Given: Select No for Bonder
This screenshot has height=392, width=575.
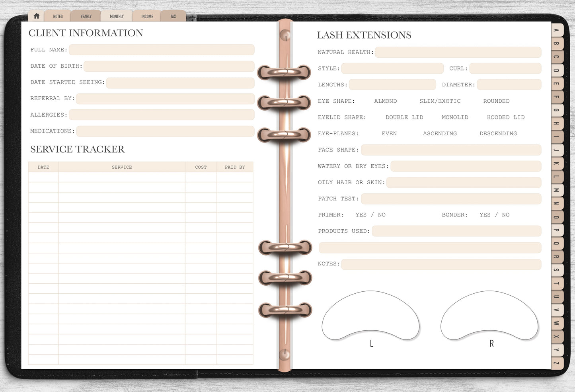Looking at the screenshot, I should coord(506,215).
